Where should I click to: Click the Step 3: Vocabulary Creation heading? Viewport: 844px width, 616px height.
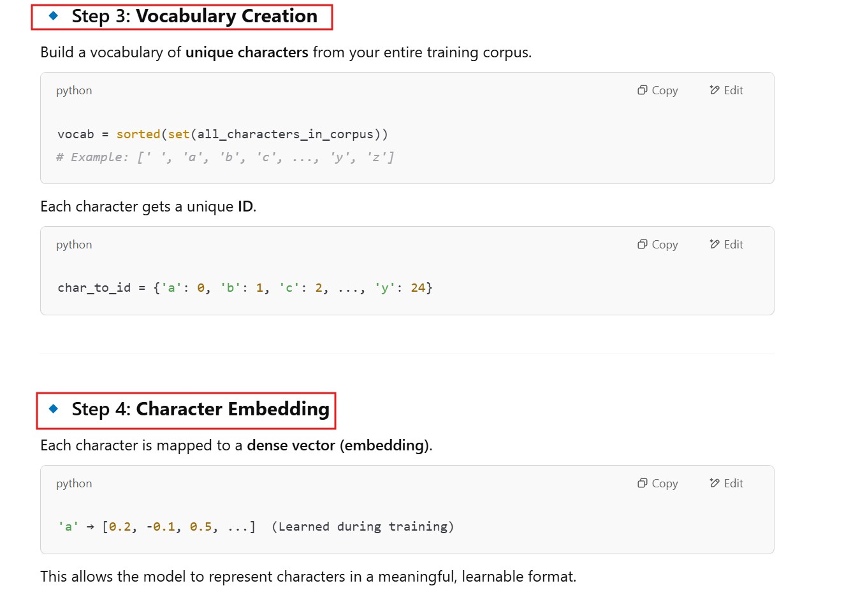[x=194, y=17]
